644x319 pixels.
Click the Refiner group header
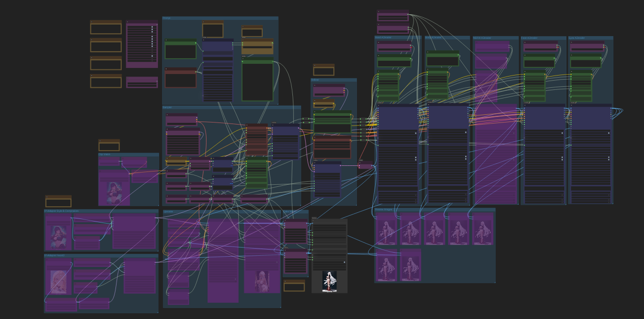tap(333, 80)
